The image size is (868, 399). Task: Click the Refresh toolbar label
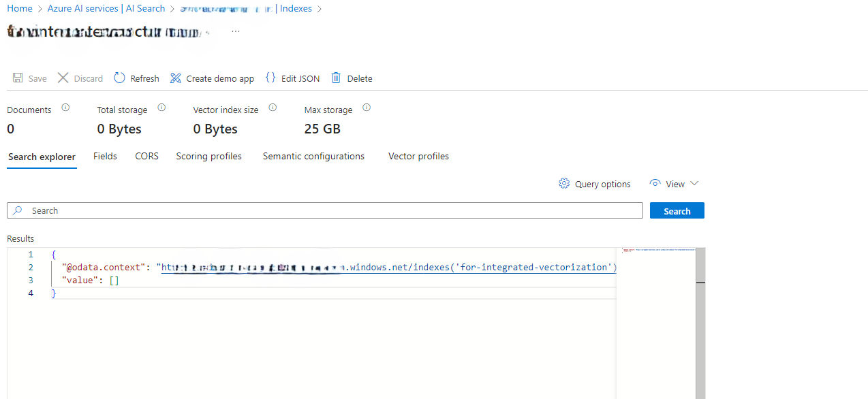coord(144,78)
